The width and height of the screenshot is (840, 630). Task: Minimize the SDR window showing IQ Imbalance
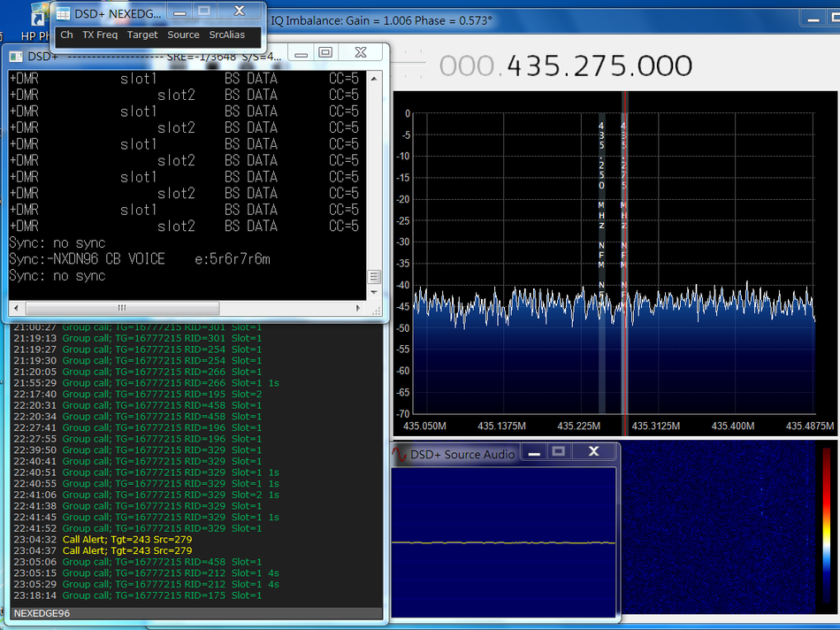point(813,19)
